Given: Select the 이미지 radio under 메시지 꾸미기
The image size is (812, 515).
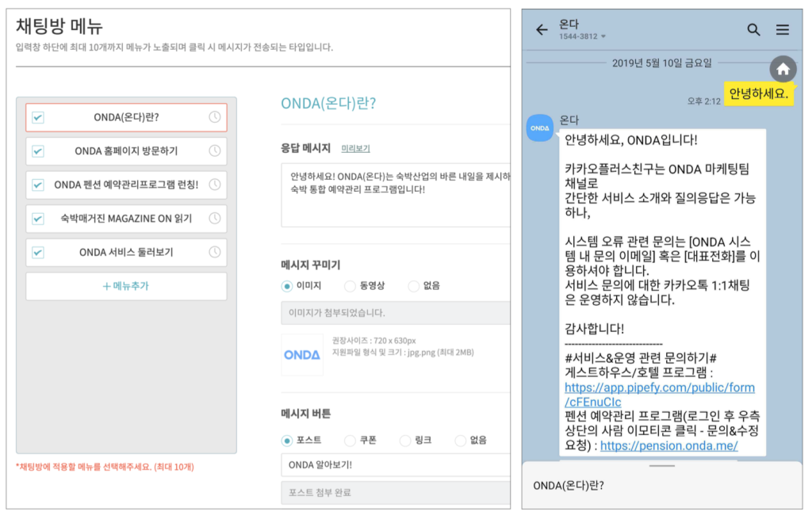Looking at the screenshot, I should (x=287, y=286).
